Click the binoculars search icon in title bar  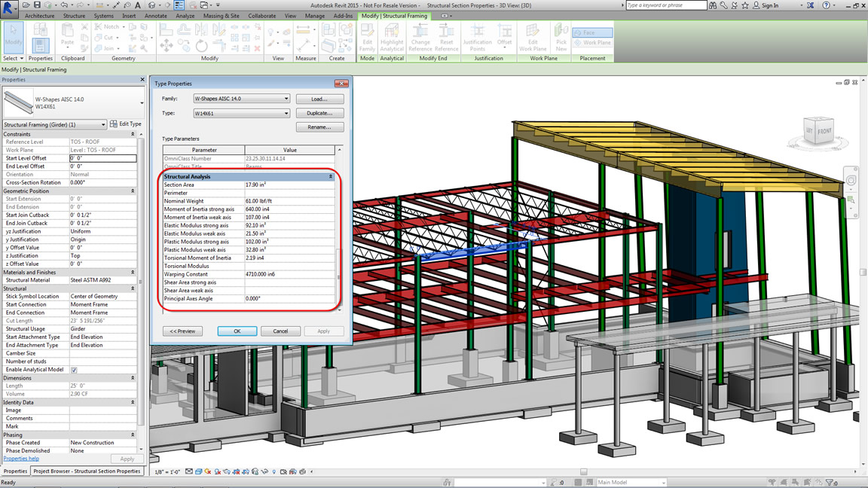click(x=713, y=5)
